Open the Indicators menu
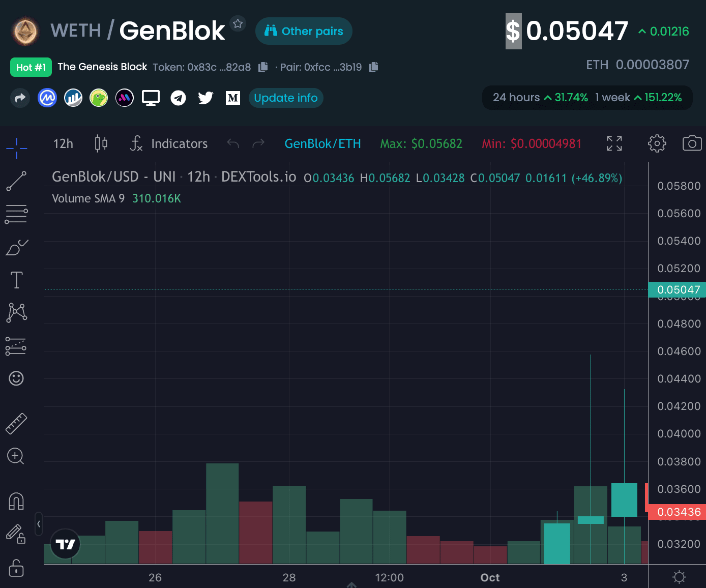The image size is (706, 588). tap(169, 144)
